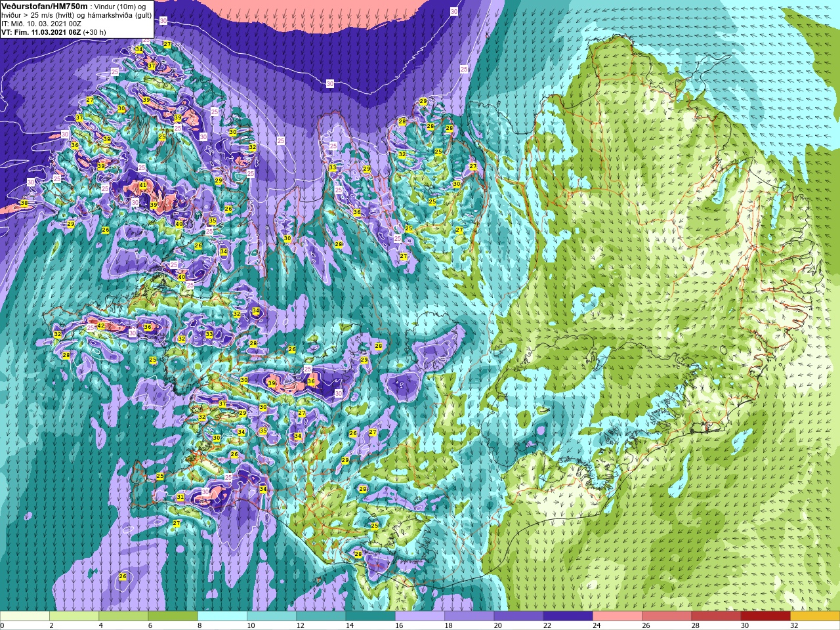Click the dark teal 14–16 legend swatch
Viewport: 840px width, 630px height.
(x=370, y=616)
